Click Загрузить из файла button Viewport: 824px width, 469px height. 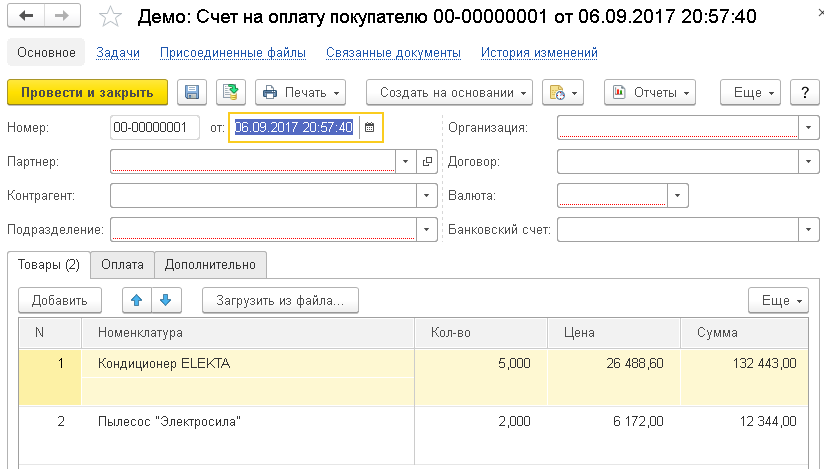[x=280, y=300]
